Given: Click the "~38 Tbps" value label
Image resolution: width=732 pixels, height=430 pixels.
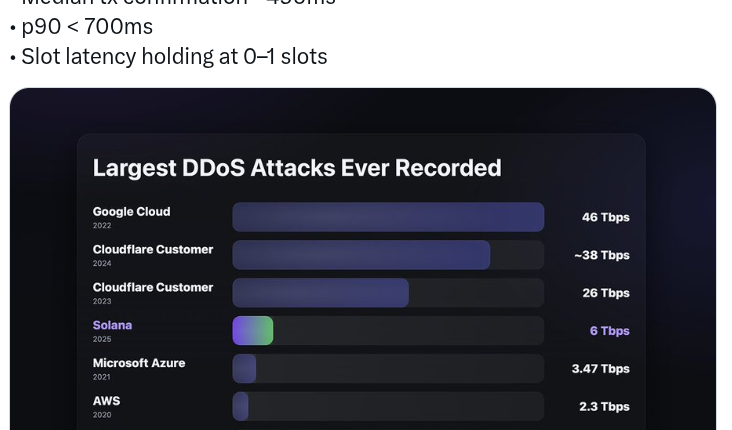Looking at the screenshot, I should click(601, 255).
